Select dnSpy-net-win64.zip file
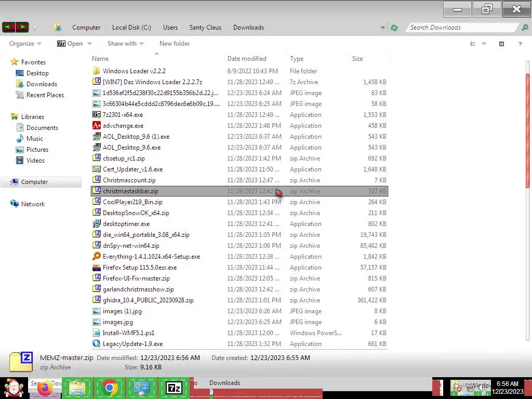Viewport: 532px width, 399px height. [240, 246]
